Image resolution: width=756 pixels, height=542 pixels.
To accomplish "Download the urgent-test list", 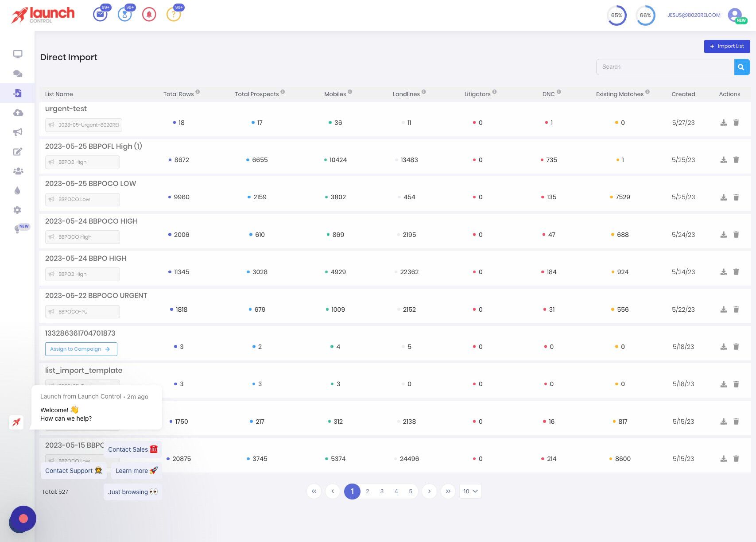I will 723,123.
